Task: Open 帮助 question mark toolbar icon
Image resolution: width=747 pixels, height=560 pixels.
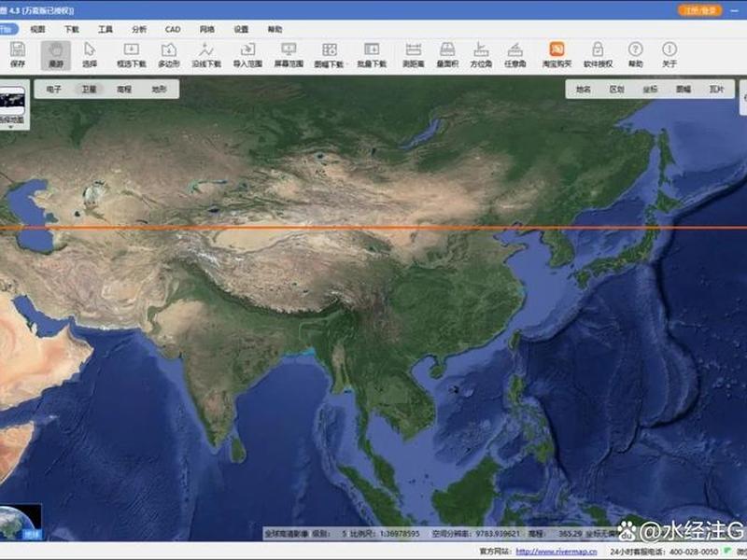Action: [636, 54]
